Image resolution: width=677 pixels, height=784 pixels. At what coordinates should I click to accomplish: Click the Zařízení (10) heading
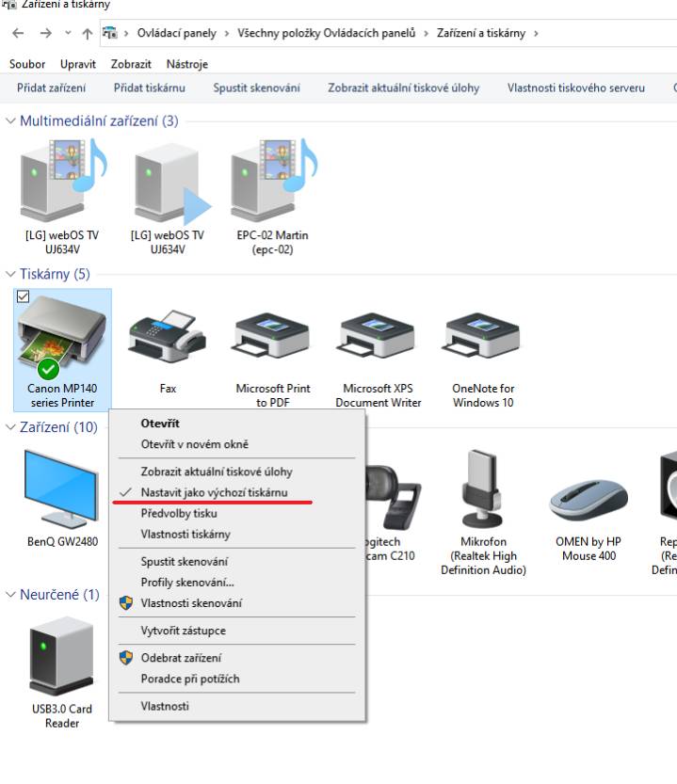point(58,427)
